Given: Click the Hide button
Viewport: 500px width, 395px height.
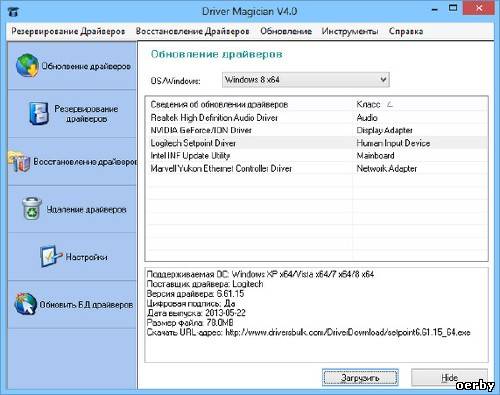Looking at the screenshot, I should (449, 378).
